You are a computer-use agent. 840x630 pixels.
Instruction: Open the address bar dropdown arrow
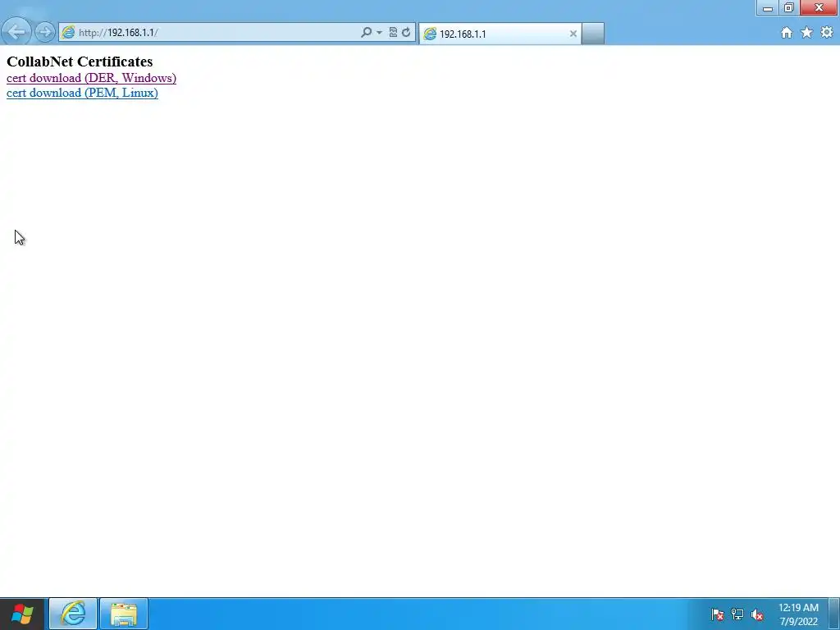click(379, 32)
